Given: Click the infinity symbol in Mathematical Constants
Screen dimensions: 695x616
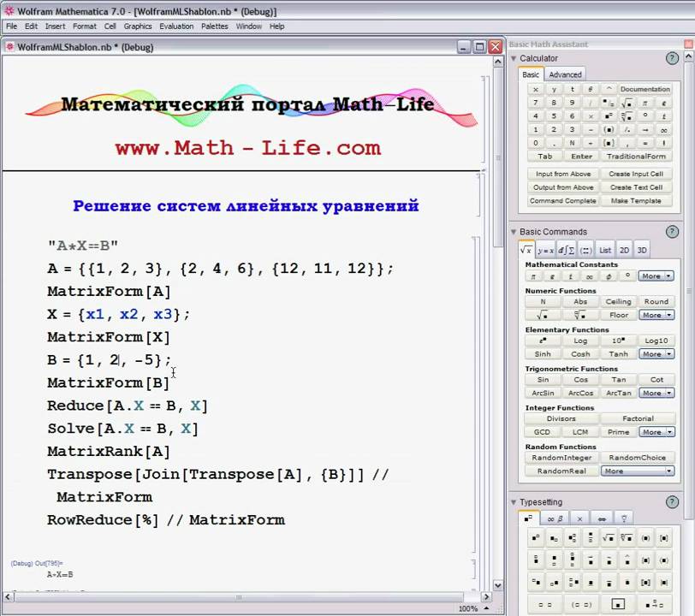Looking at the screenshot, I should point(591,276).
